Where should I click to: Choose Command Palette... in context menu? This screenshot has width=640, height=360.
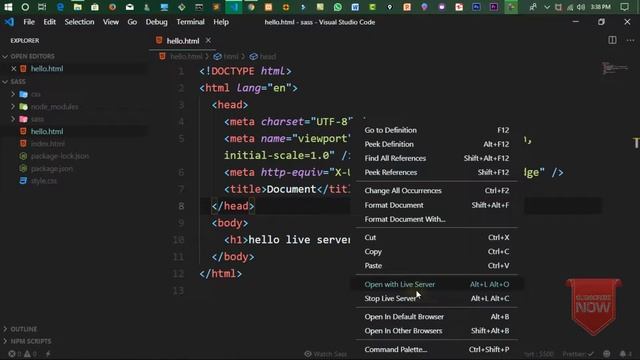click(x=436, y=349)
